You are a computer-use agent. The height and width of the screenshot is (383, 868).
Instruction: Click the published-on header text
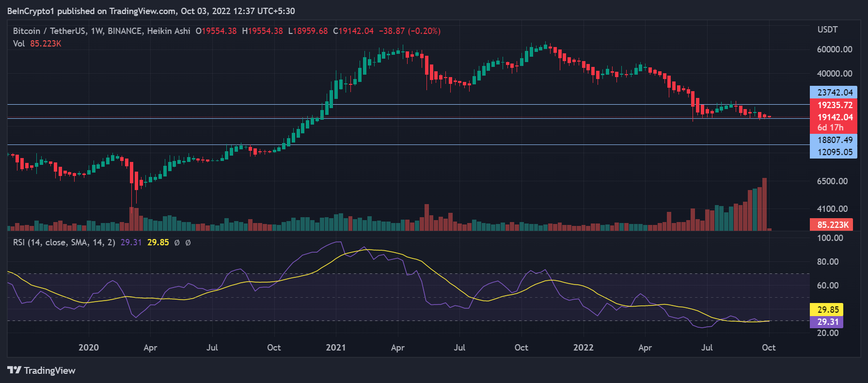(151, 11)
